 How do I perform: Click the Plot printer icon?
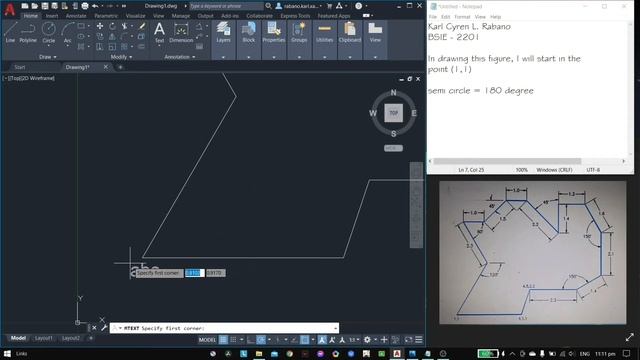pyautogui.click(x=85, y=6)
